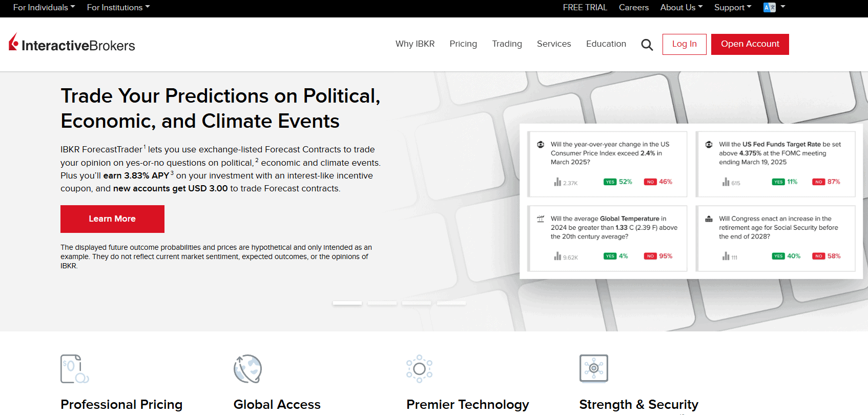The width and height of the screenshot is (868, 415).
Task: Click the Strength & Security heading
Action: 639,405
